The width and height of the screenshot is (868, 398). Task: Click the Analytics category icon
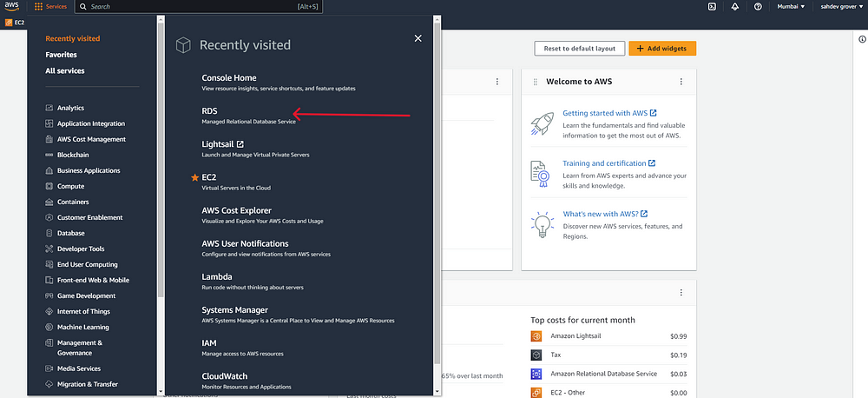[49, 108]
